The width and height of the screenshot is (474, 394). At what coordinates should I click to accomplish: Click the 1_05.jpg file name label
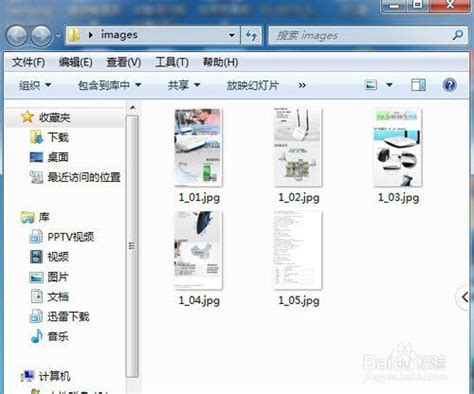tap(299, 301)
